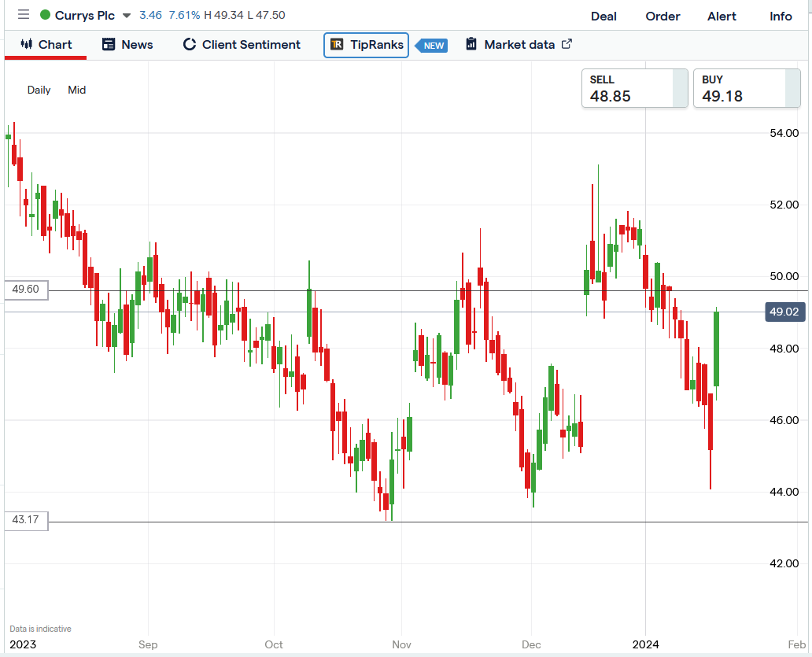Click the Sep date axis label
The image size is (812, 657).
148,644
